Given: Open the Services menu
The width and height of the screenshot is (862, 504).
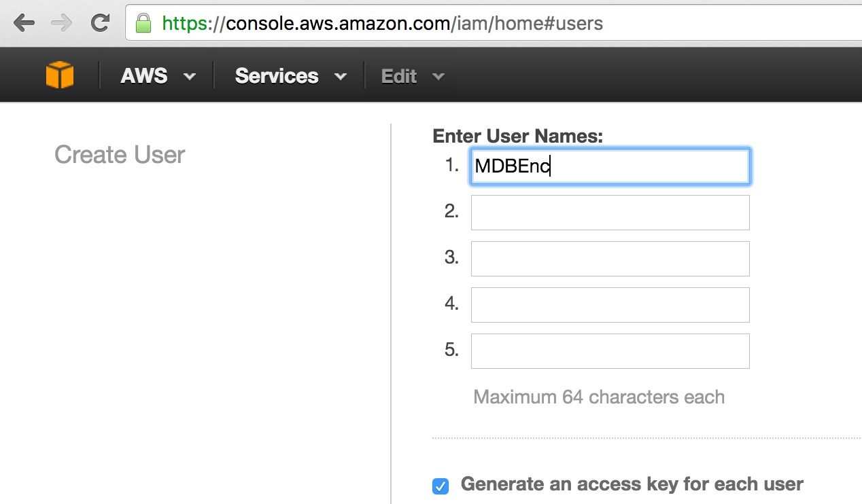Looking at the screenshot, I should point(277,76).
